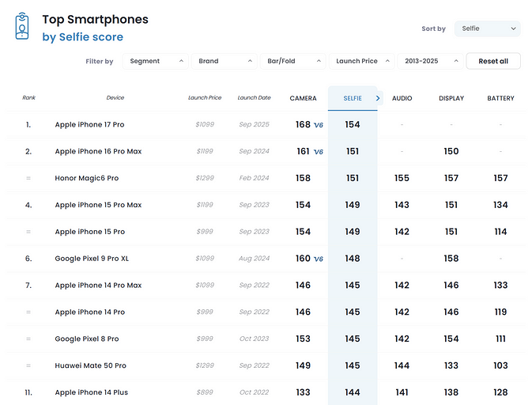Expand the Segment filter
532x405 pixels.
[x=156, y=61]
